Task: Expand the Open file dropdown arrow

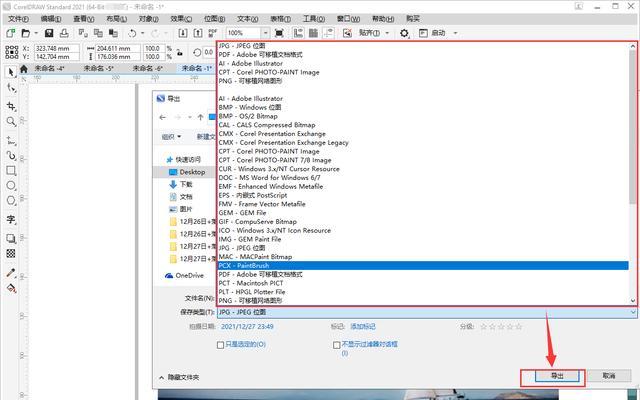Action: [x=36, y=33]
